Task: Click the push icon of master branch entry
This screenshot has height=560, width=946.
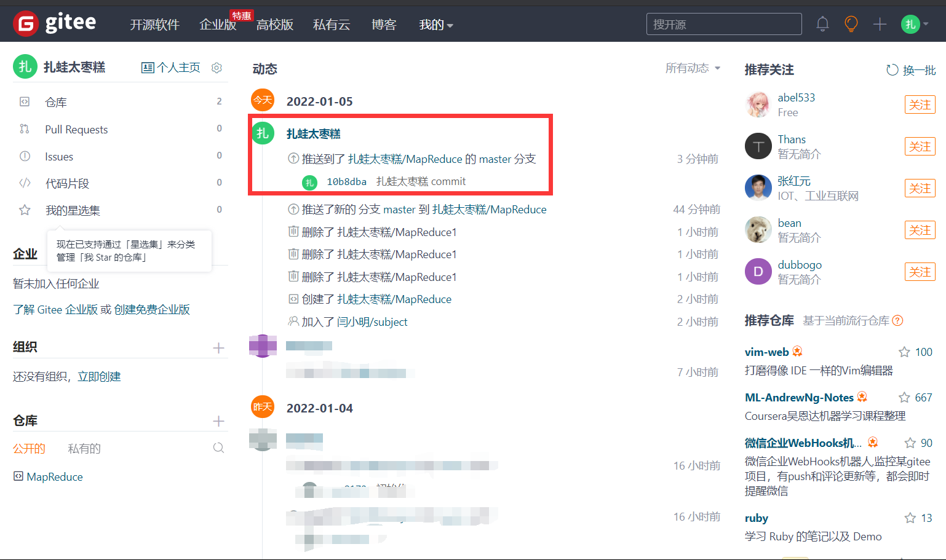Action: (293, 209)
